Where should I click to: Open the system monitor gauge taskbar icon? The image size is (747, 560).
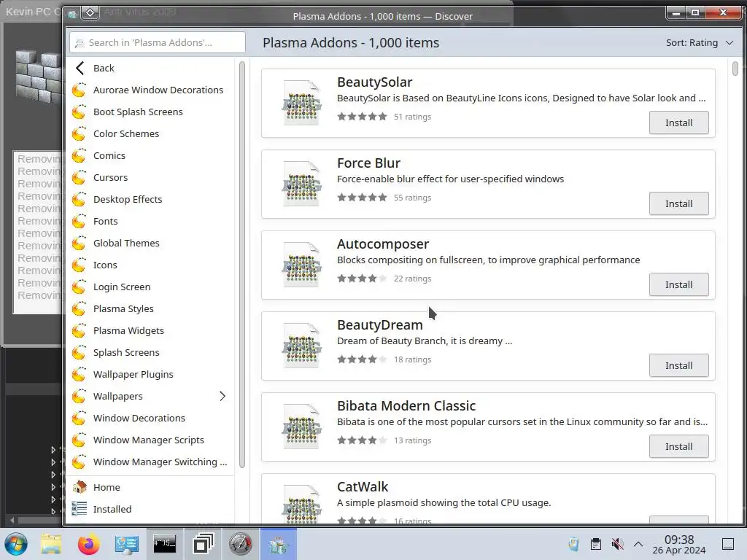click(x=240, y=544)
